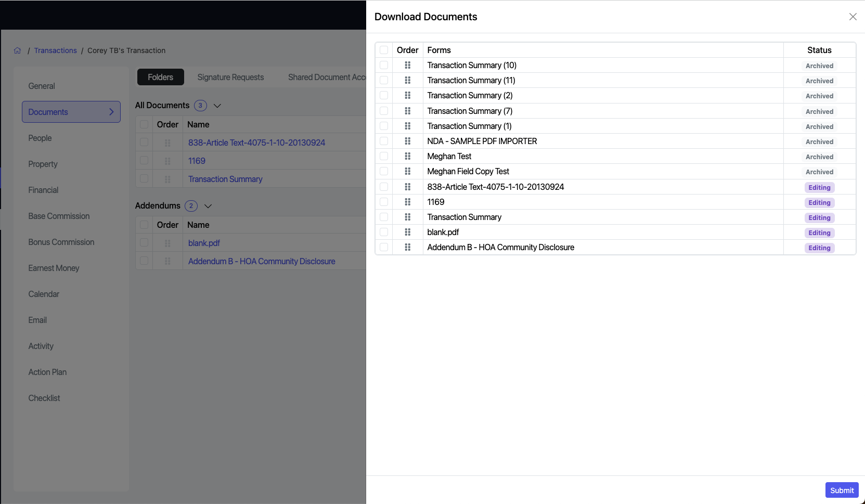Viewport: 865px width, 504px height.
Task: Click drag handle for Meghan Field Copy Test
Action: [408, 171]
